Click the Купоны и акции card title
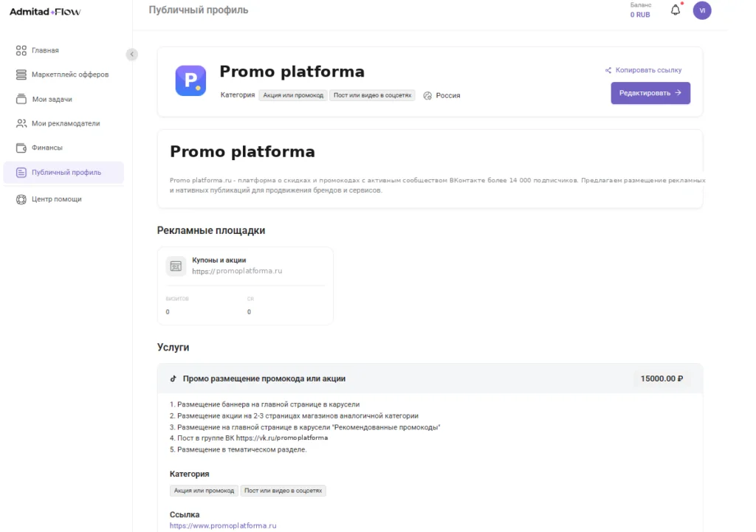The height and width of the screenshot is (532, 756). pyautogui.click(x=219, y=260)
